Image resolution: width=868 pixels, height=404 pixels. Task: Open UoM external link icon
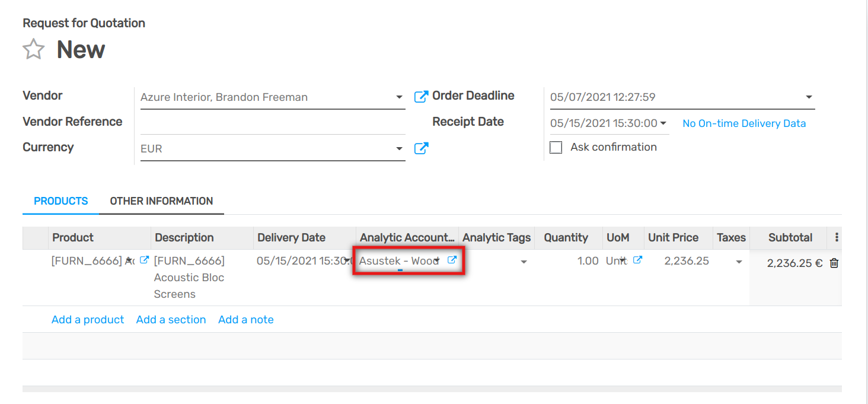click(637, 260)
